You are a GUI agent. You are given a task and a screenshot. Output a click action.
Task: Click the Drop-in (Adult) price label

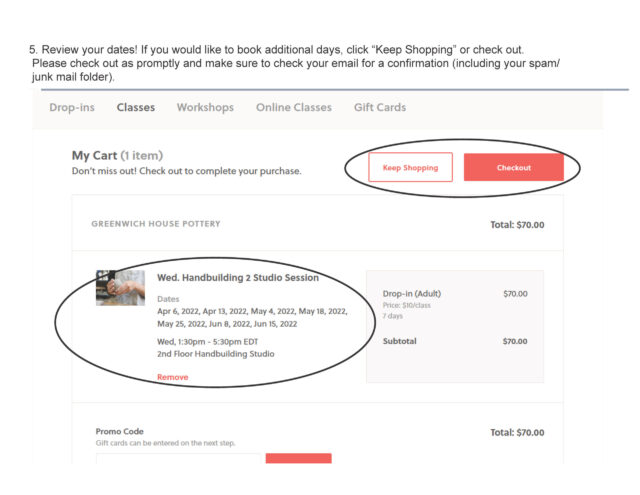click(x=411, y=294)
